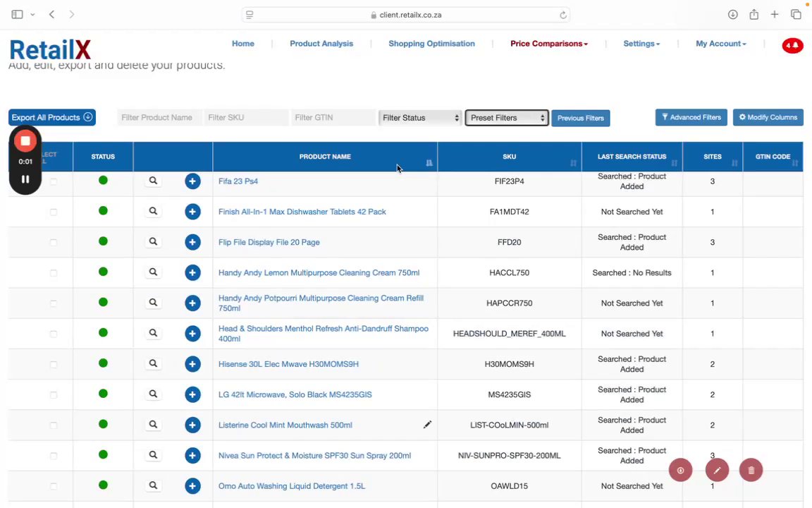Screen dimensions: 812x508
Task: Click the Previous Filters button
Action: coord(581,119)
